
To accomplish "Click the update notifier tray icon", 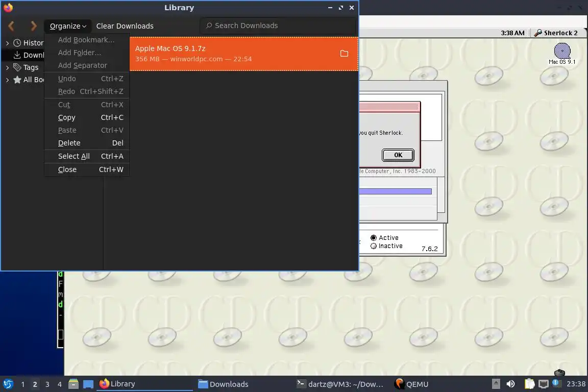I will pos(556,383).
